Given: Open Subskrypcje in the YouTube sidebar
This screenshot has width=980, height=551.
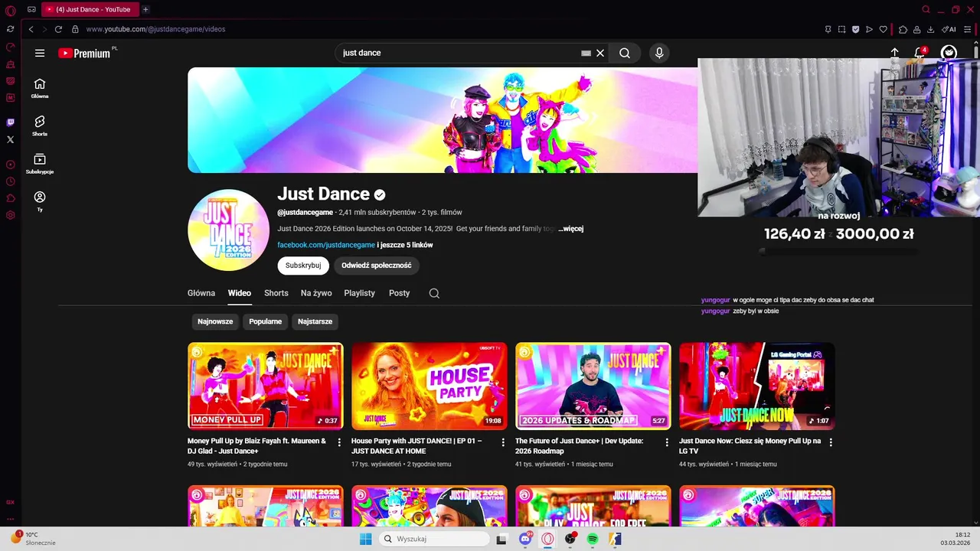Looking at the screenshot, I should click(x=40, y=163).
